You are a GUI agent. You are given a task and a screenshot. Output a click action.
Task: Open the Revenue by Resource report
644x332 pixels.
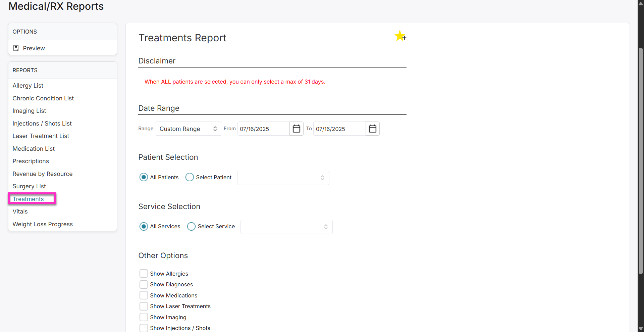pyautogui.click(x=42, y=174)
